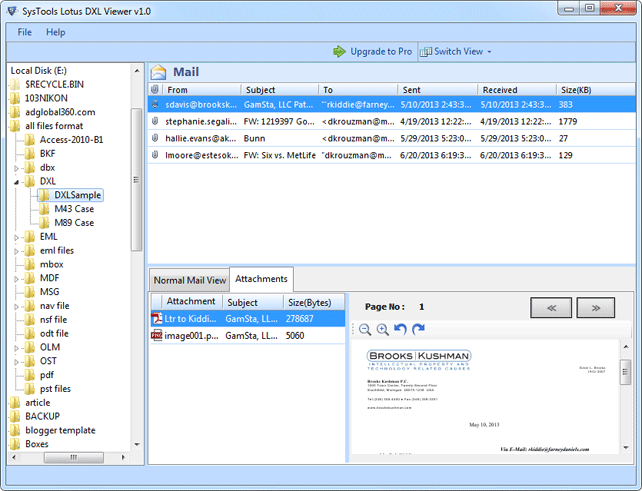Select email with subject Bunn

tap(391, 138)
